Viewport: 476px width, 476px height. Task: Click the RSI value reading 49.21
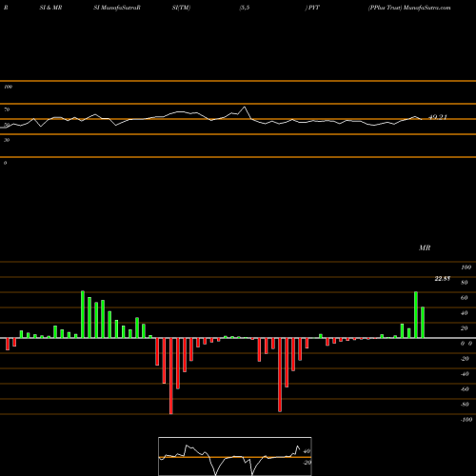438,117
